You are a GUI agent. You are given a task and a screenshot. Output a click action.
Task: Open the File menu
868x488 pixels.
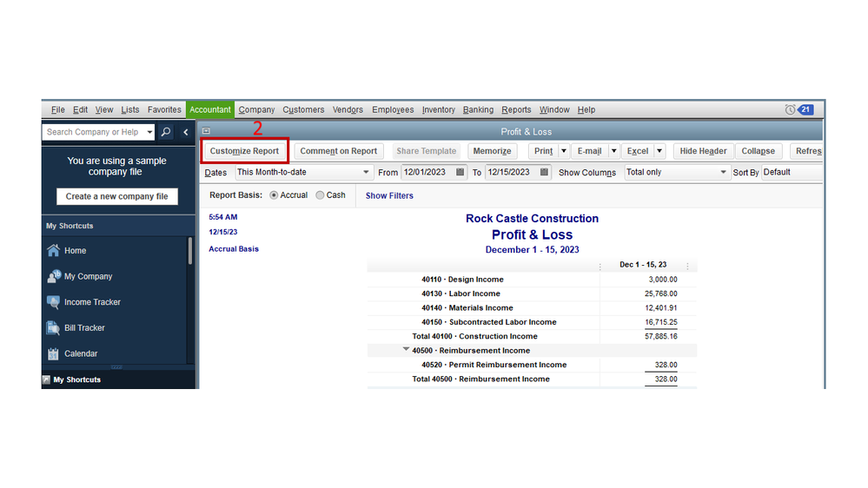tap(57, 109)
